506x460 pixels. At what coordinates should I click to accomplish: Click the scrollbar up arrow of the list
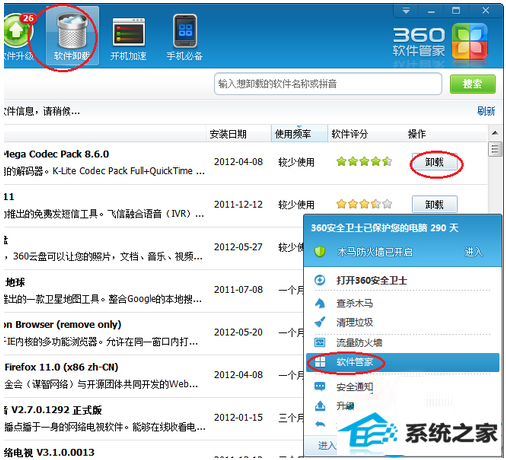(495, 133)
